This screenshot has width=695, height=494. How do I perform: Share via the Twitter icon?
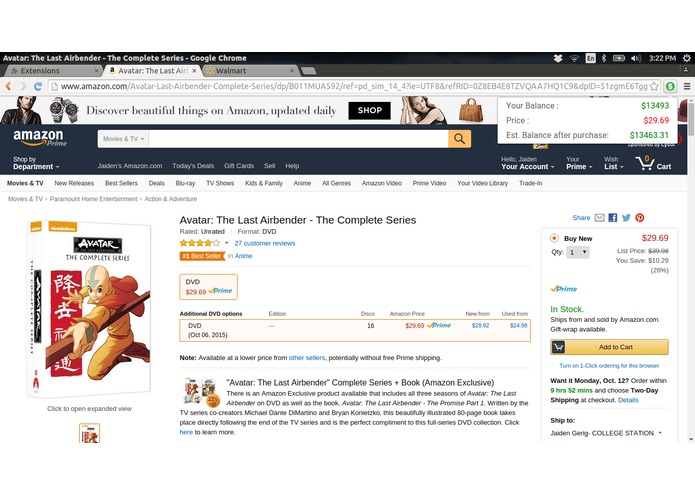coord(626,218)
